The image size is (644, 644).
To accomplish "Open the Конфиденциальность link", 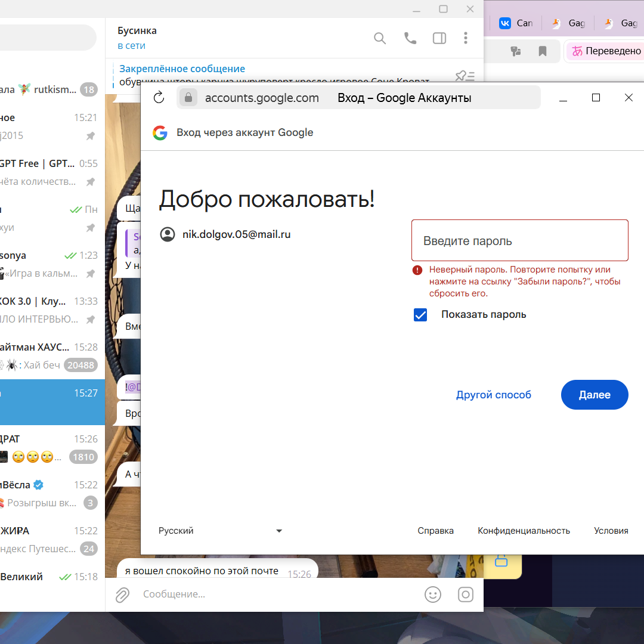I will [x=524, y=531].
